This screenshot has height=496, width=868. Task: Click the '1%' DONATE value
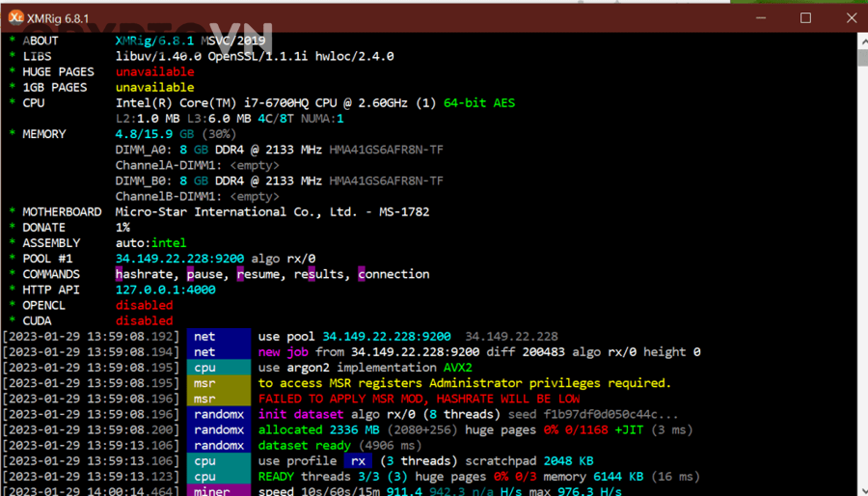(122, 227)
